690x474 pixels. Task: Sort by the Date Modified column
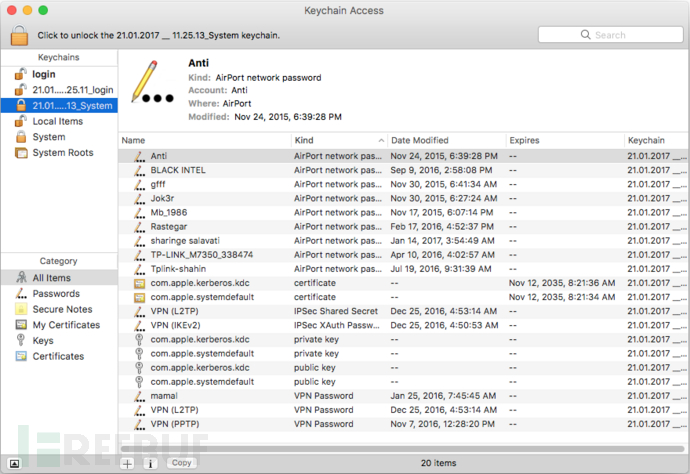coord(447,140)
